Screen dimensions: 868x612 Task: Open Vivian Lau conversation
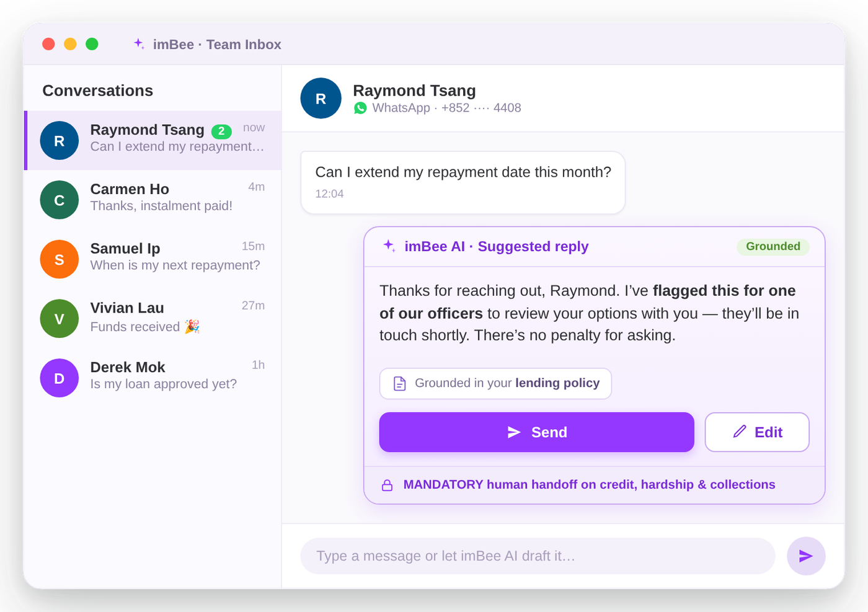click(153, 319)
